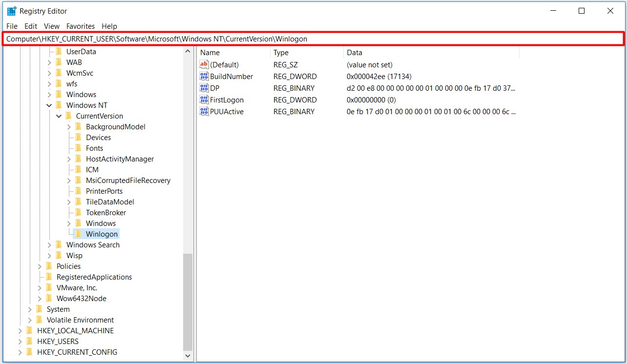Open the Edit menu

pos(31,26)
